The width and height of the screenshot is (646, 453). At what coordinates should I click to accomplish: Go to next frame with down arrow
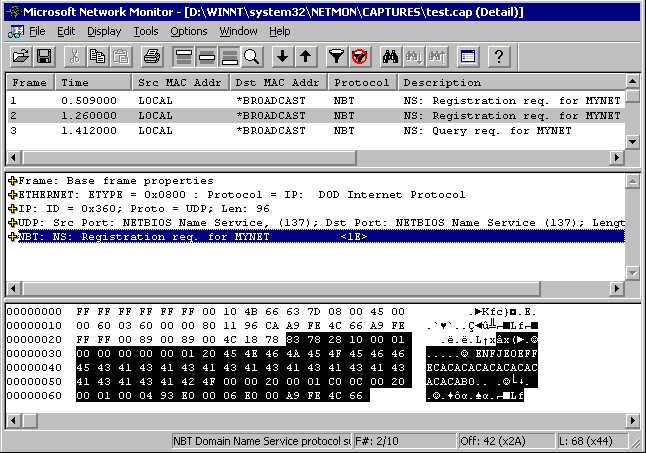(x=283, y=56)
